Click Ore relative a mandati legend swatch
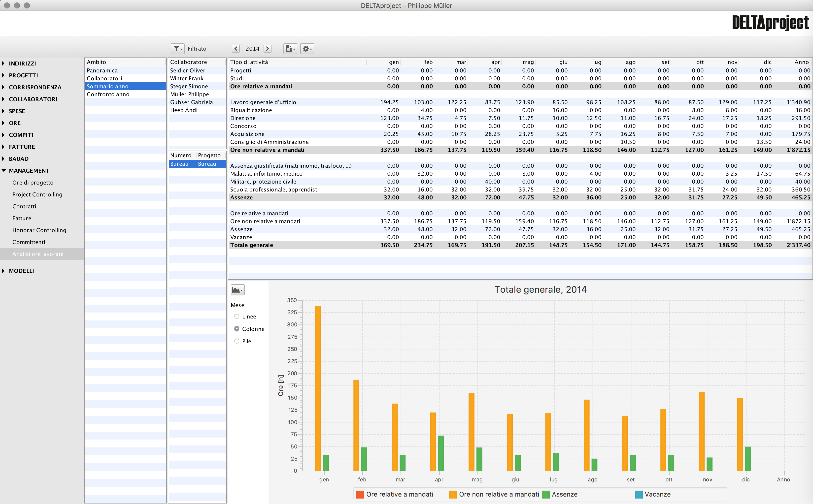The width and height of the screenshot is (813, 504). tap(360, 494)
